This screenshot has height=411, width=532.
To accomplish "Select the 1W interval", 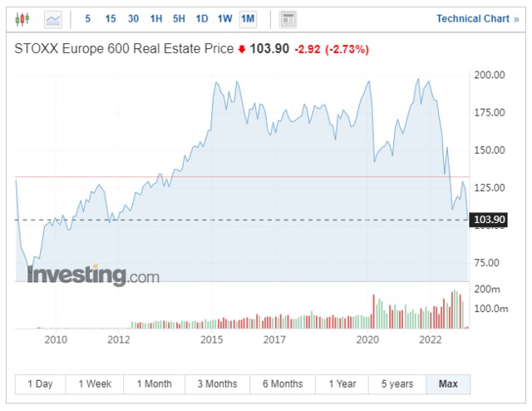I will click(224, 18).
